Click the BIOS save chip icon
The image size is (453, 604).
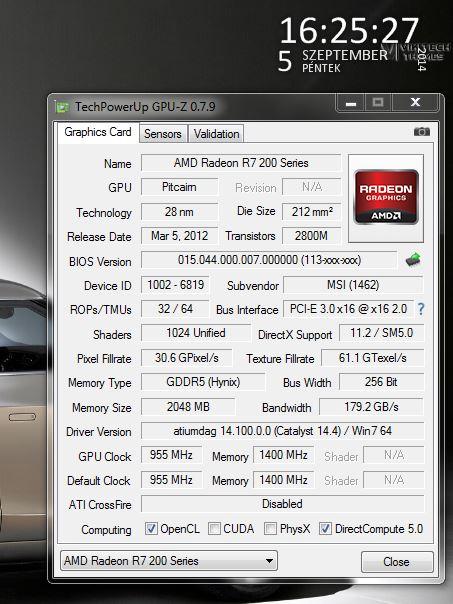[413, 259]
